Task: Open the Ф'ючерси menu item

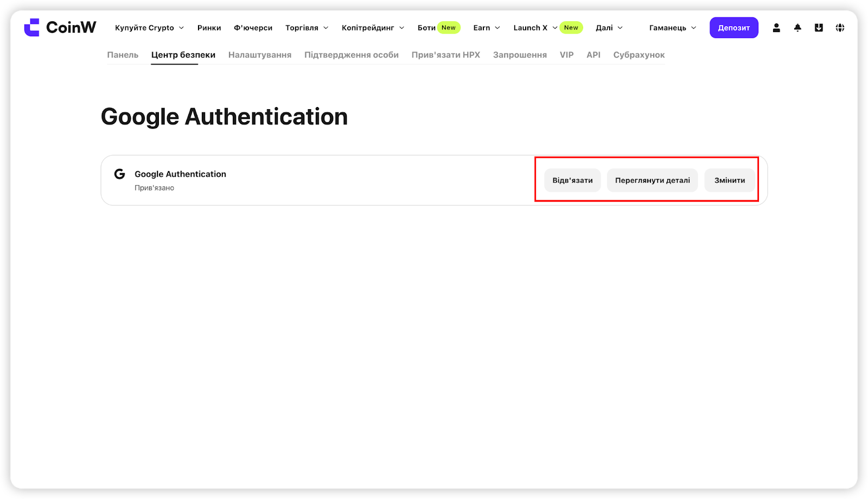Action: [253, 28]
